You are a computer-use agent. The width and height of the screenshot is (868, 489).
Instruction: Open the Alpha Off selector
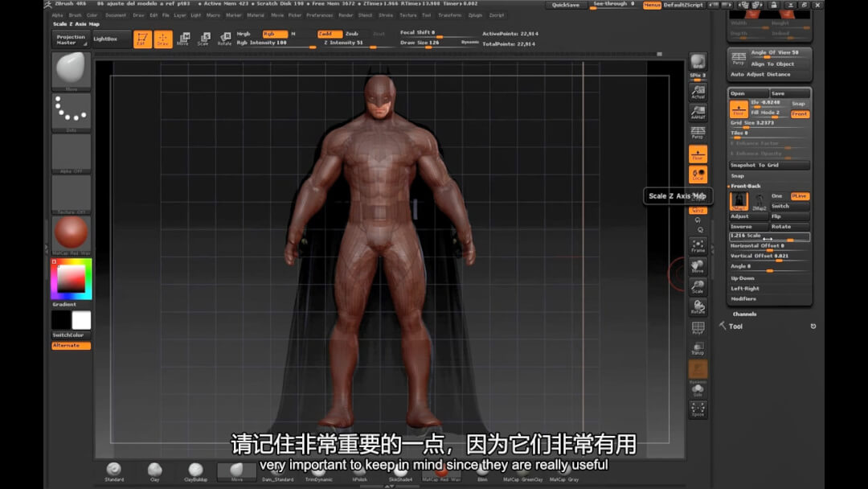click(72, 154)
